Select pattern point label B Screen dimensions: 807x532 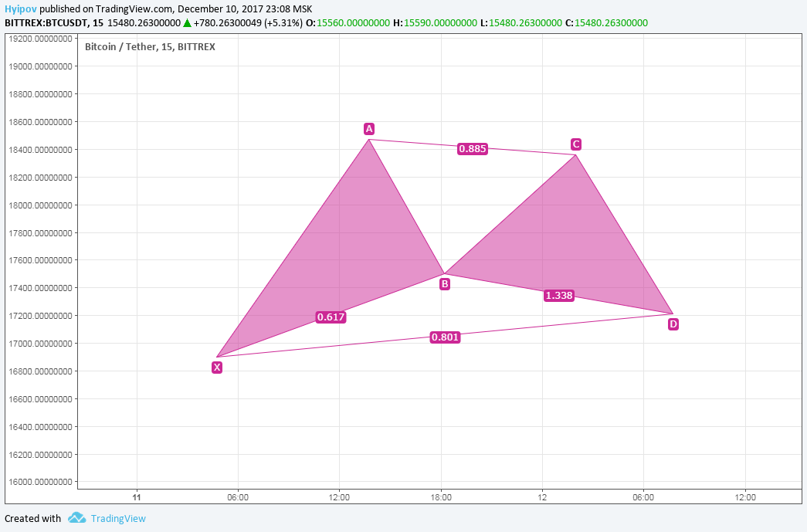[445, 284]
